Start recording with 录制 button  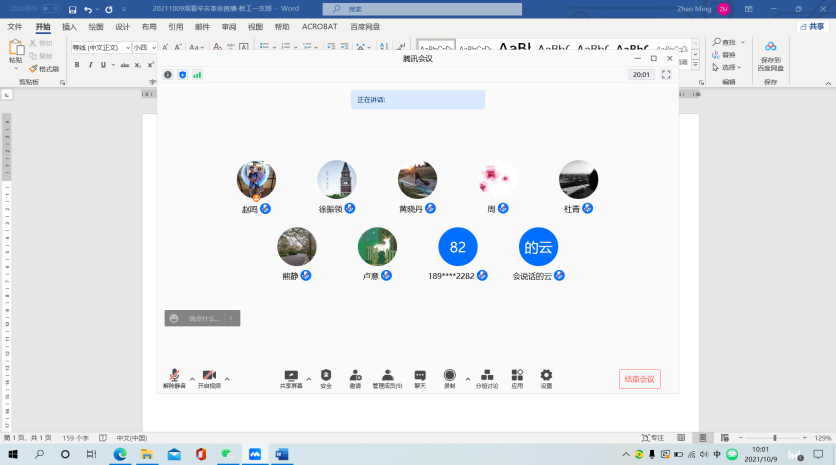click(449, 375)
